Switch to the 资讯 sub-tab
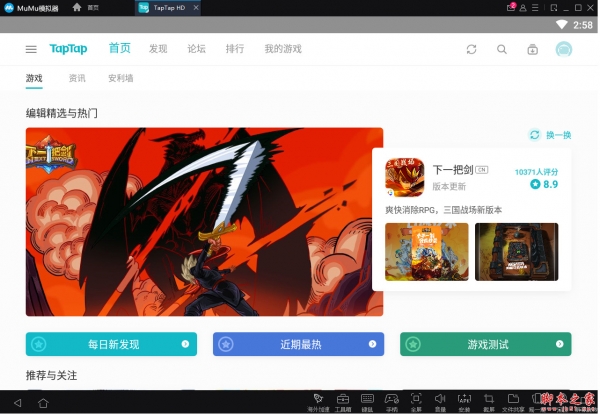Screen dimensions: 600x414 [77, 78]
